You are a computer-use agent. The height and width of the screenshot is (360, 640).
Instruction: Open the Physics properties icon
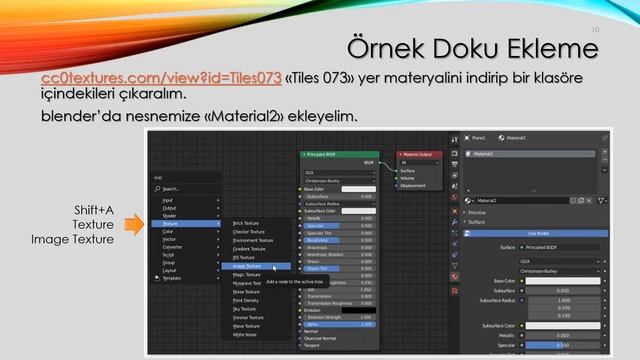[x=455, y=244]
